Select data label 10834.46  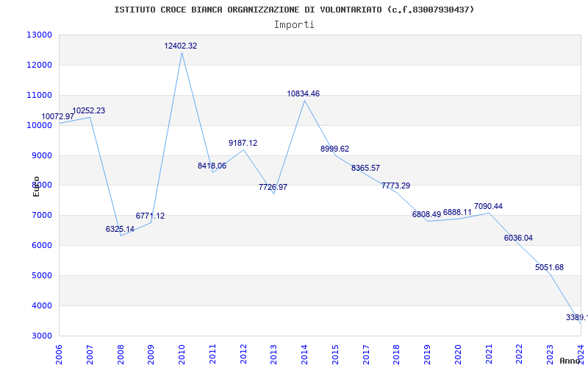(x=304, y=94)
